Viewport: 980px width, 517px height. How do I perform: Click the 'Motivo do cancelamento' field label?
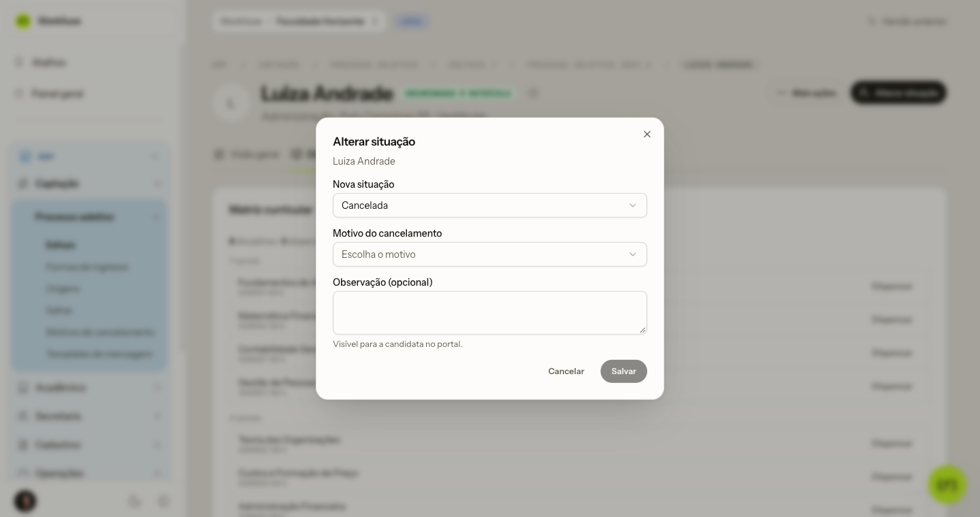[387, 233]
